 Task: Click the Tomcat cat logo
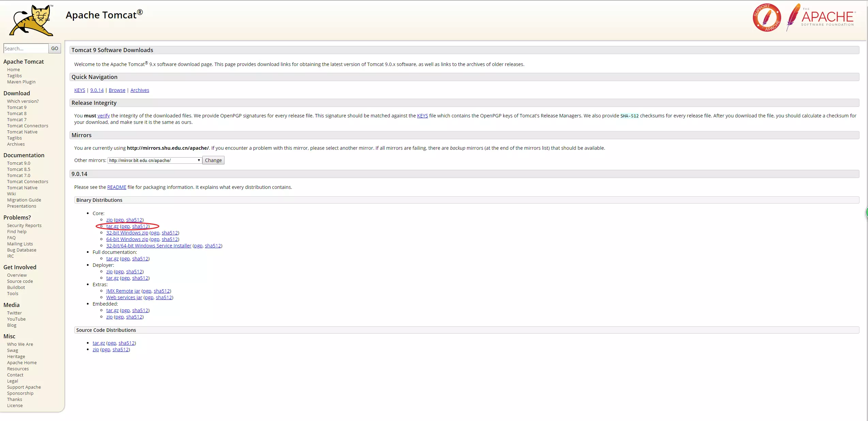click(31, 20)
